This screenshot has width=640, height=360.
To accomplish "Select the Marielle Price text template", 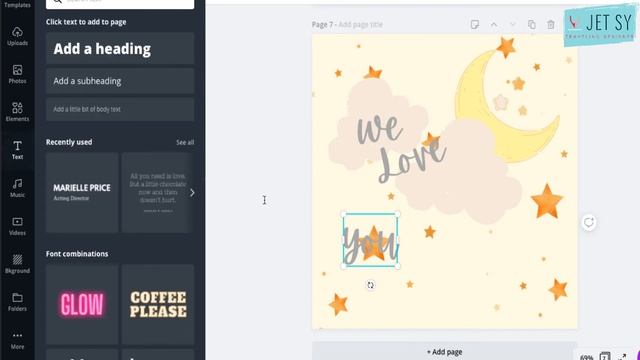I will 82,192.
